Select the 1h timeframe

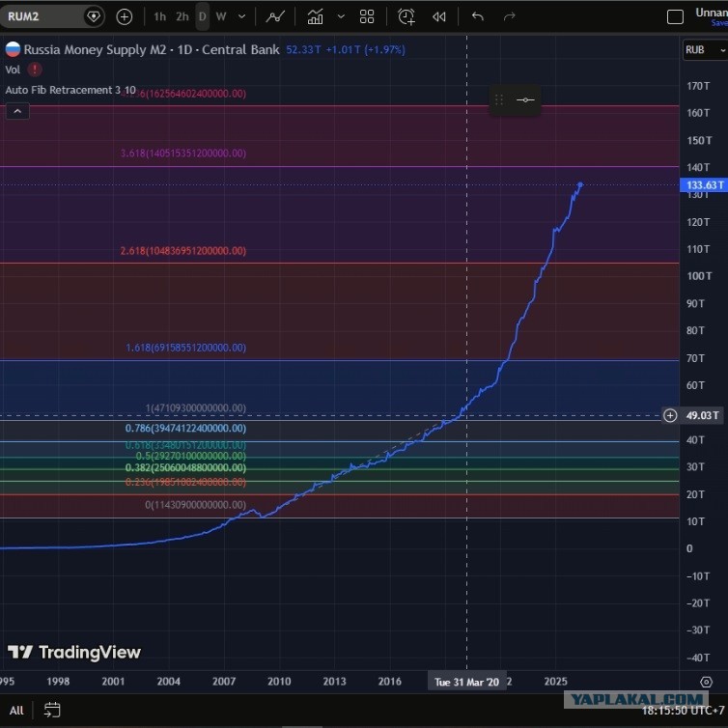(159, 16)
